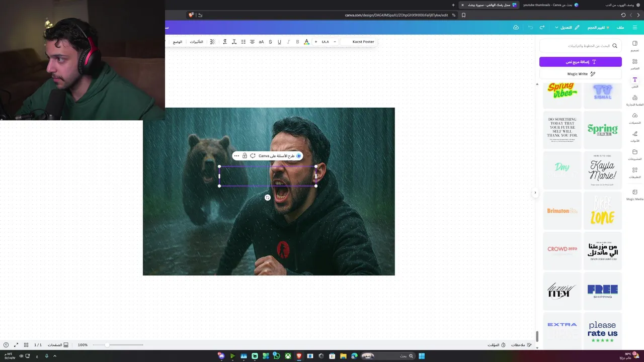Decrease font size with minus button
This screenshot has width=644, height=362.
click(x=335, y=42)
